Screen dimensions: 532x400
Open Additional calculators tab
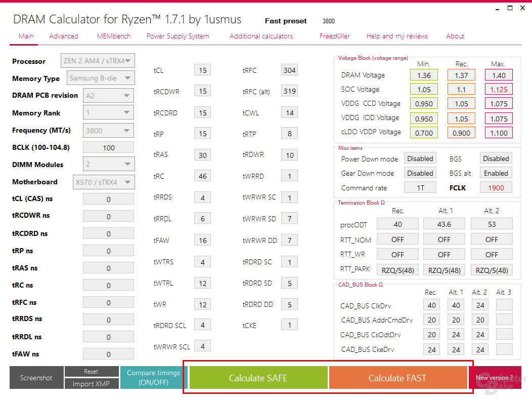[261, 36]
